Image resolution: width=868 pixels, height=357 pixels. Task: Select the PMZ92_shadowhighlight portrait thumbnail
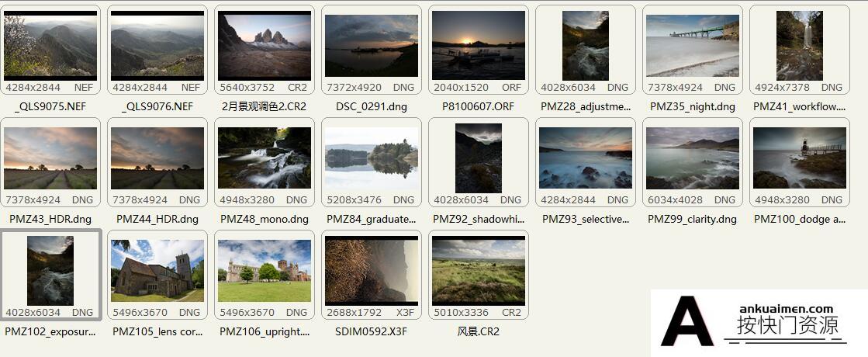479,158
